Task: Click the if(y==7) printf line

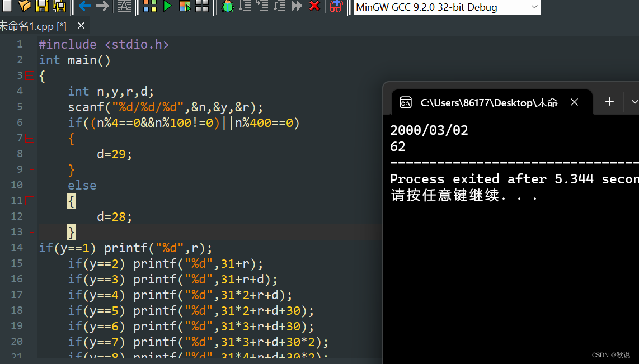Action: 198,342
